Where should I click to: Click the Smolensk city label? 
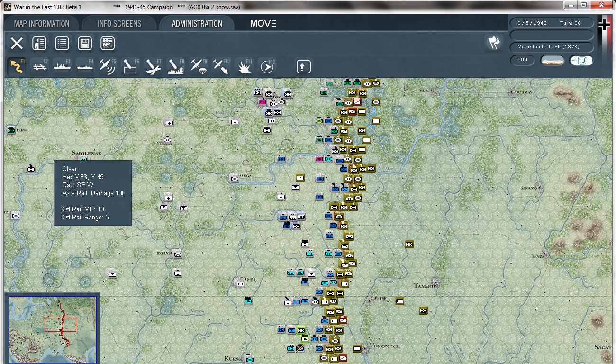pyautogui.click(x=87, y=153)
